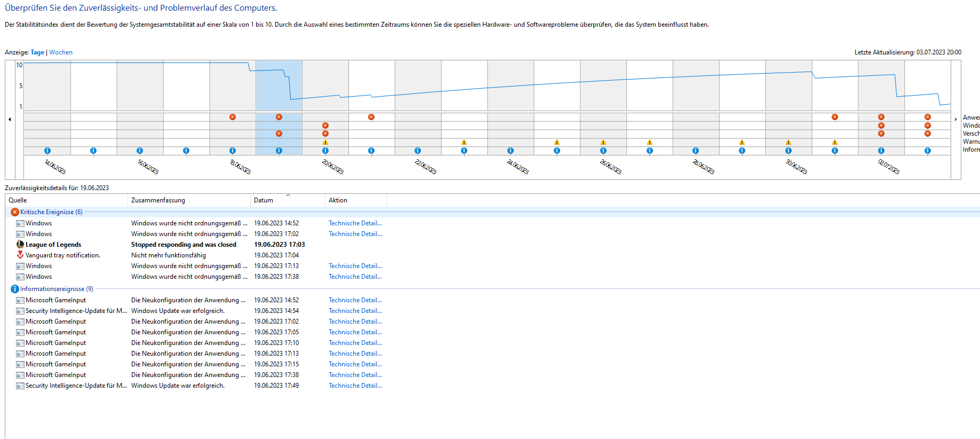The height and width of the screenshot is (439, 980).
Task: Click information icon on 22.06.2023
Action: click(x=418, y=151)
